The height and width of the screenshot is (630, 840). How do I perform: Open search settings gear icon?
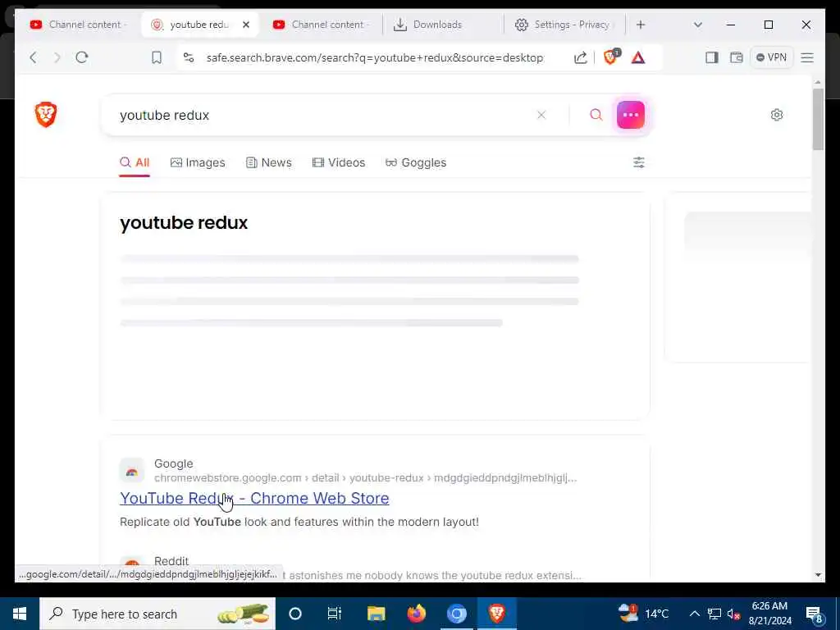(777, 115)
